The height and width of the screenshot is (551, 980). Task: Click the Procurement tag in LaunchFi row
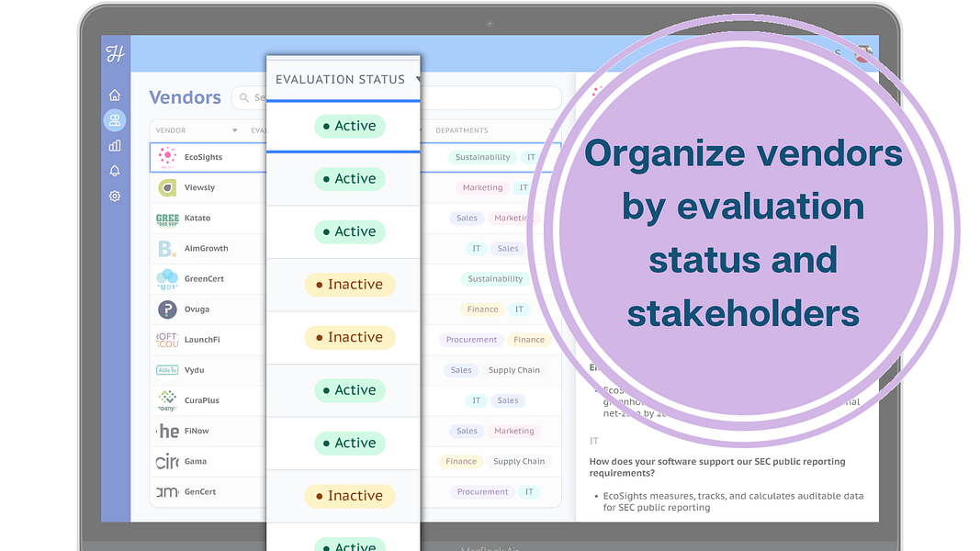[471, 340]
